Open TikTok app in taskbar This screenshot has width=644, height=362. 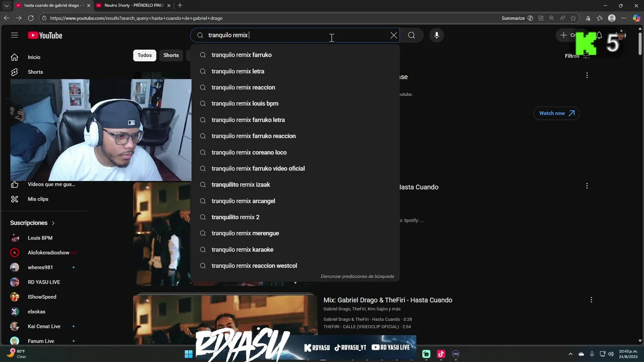coord(441,354)
